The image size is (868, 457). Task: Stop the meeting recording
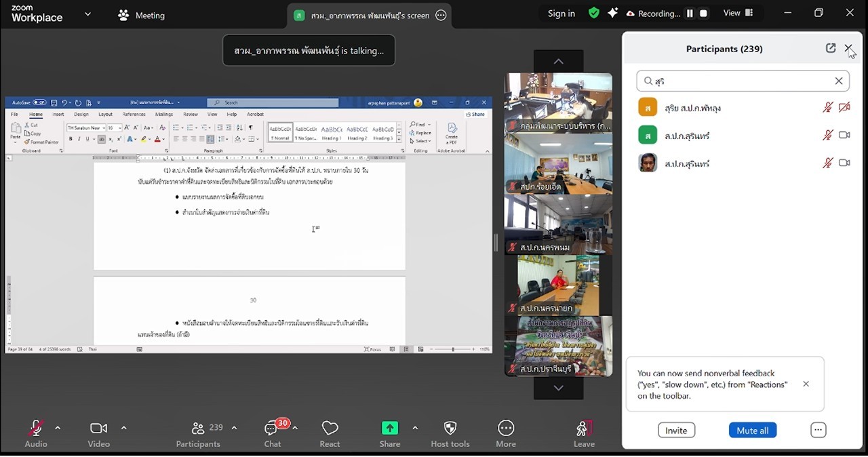tap(704, 14)
